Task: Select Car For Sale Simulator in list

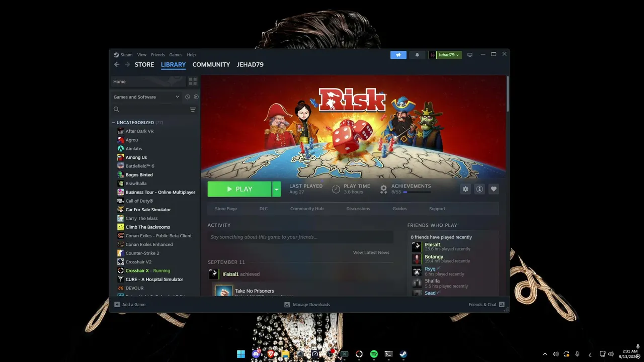Action: [148, 210]
